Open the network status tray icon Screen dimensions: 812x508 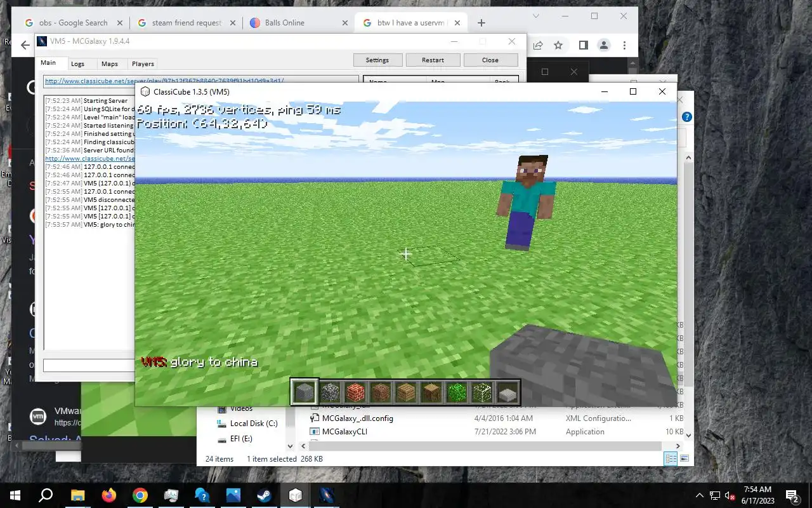click(x=715, y=495)
